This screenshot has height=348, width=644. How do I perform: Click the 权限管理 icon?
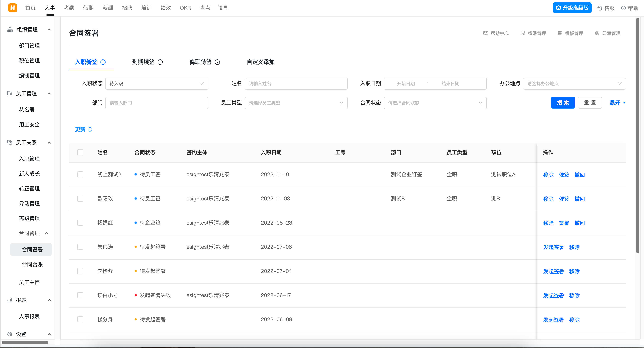[523, 33]
